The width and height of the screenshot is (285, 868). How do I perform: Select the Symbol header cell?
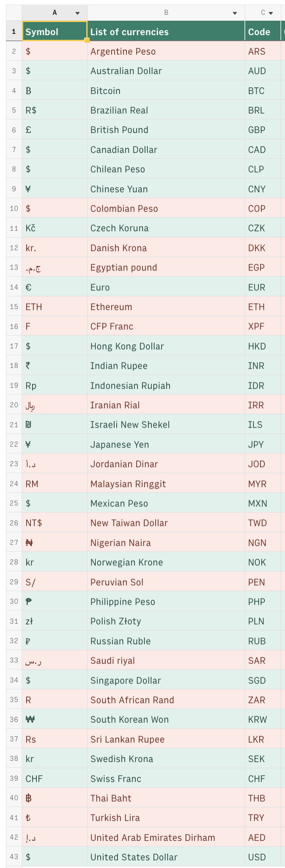(55, 32)
